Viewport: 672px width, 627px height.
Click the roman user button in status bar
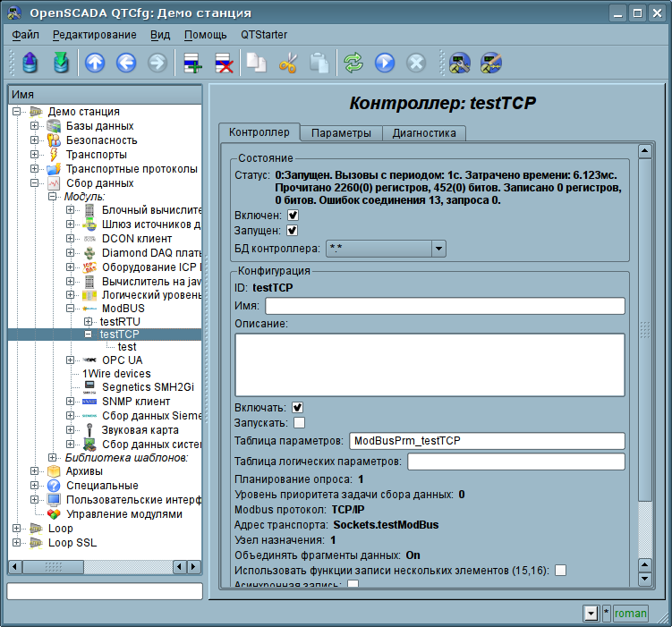pos(630,614)
